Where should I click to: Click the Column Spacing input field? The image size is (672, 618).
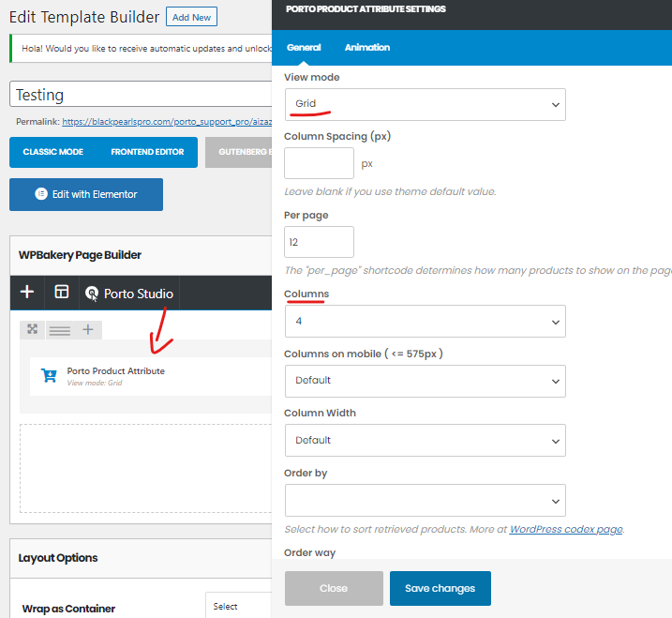coord(319,163)
